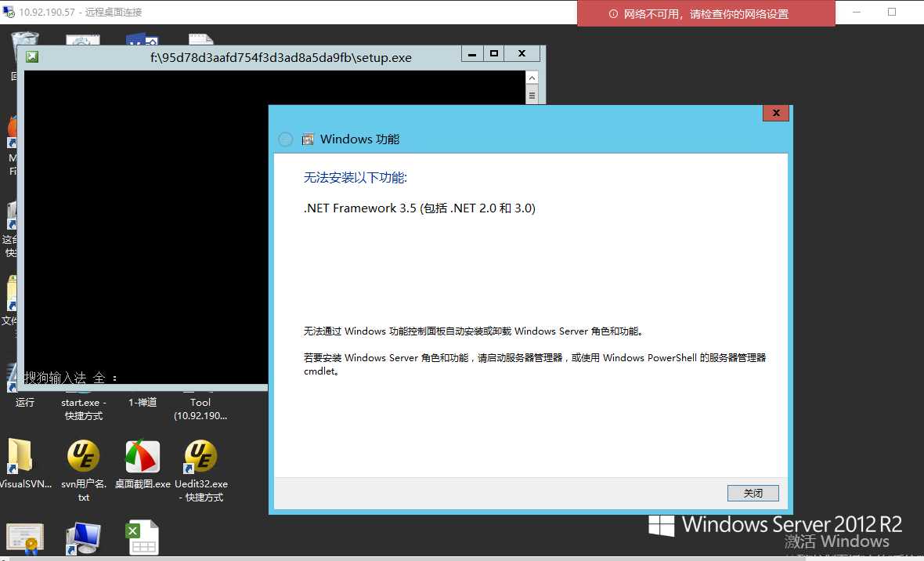Select the svn用户名.txt UltraEdit icon
Viewport: 924px width, 561px height.
click(x=83, y=456)
